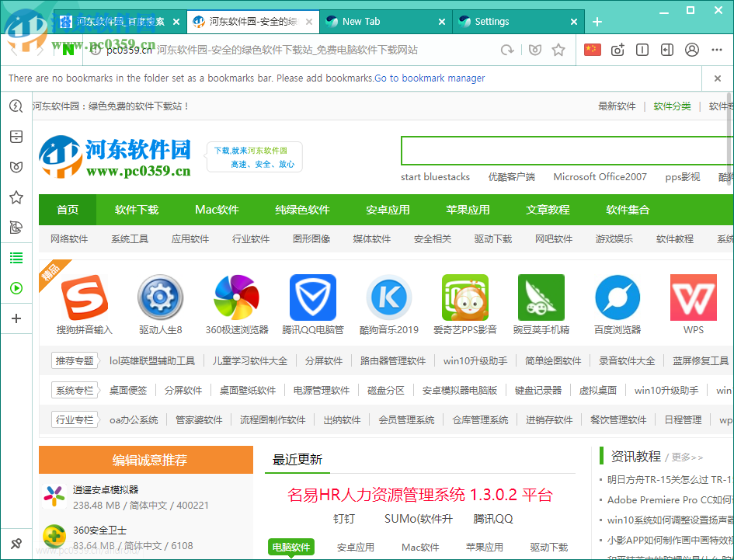The image size is (734, 560).
Task: Click the reload page icon
Action: (x=506, y=49)
